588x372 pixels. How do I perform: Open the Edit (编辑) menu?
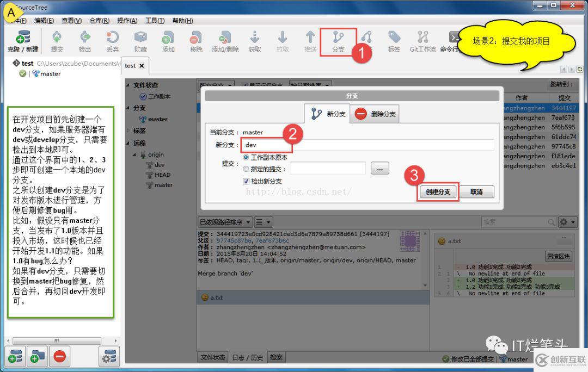pos(44,21)
